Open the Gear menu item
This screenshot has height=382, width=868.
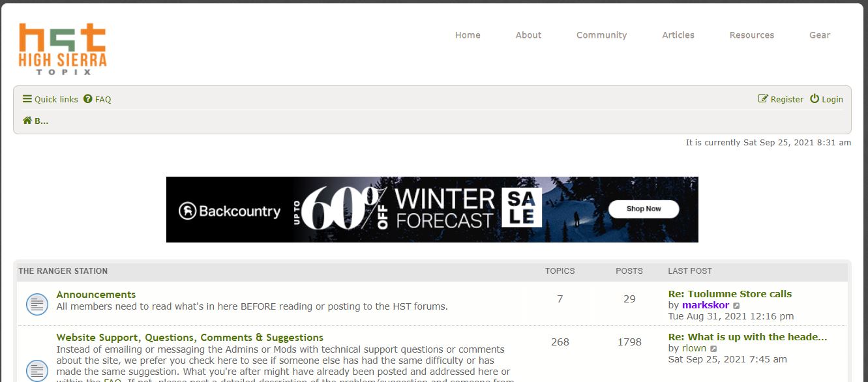820,35
